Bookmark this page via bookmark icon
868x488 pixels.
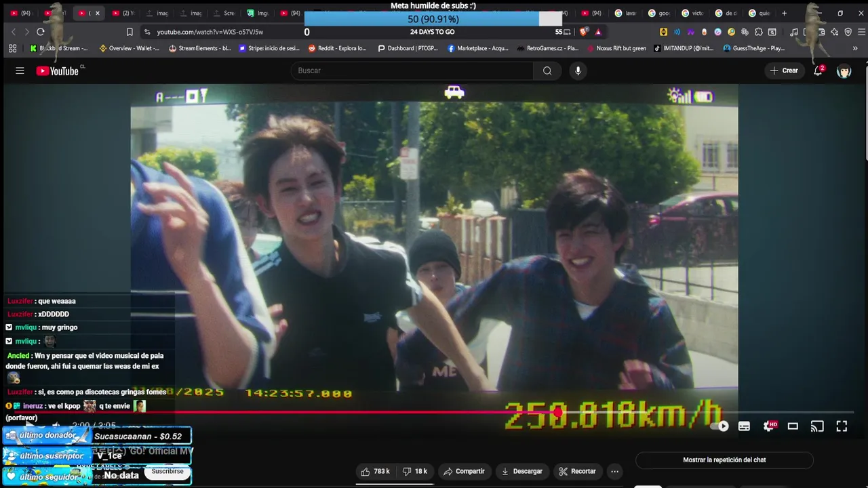pos(130,32)
